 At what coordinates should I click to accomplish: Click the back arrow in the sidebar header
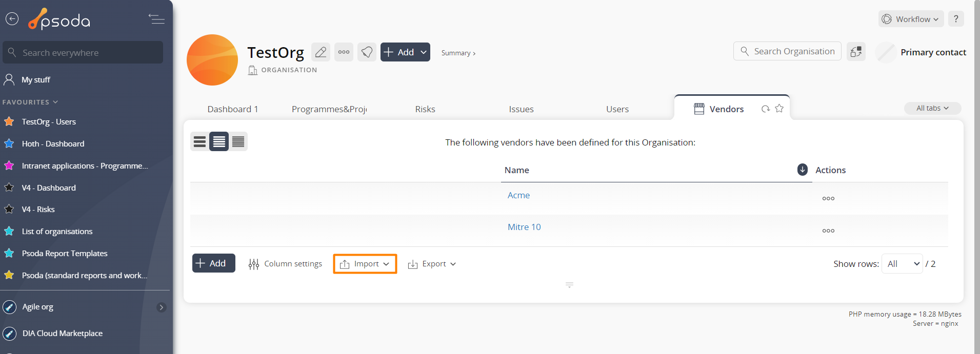(x=12, y=19)
